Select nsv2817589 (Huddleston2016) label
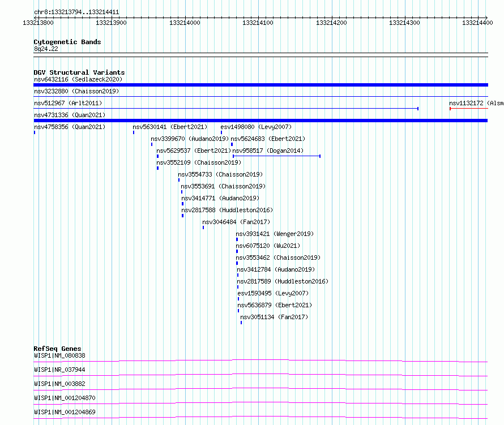The width and height of the screenshot is (504, 425). click(x=283, y=281)
